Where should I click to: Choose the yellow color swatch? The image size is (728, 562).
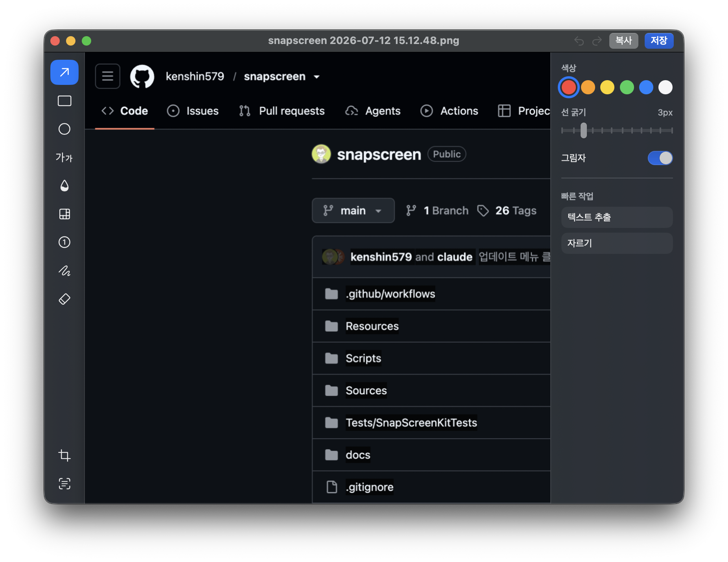[x=607, y=87]
